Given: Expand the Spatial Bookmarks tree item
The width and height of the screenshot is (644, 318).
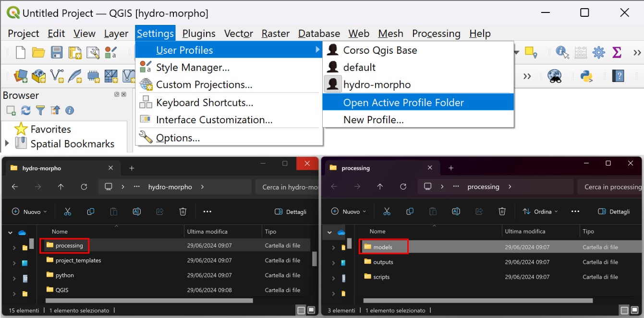Looking at the screenshot, I should [7, 143].
